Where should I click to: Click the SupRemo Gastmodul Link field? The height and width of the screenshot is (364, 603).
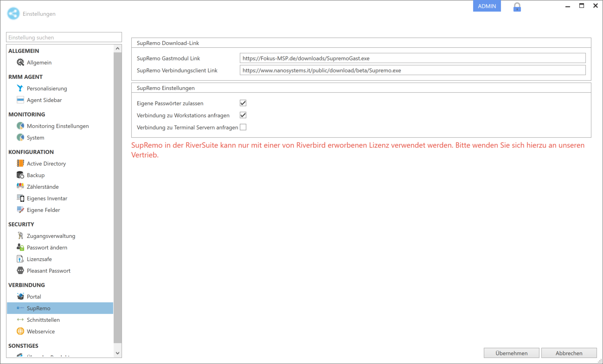tap(413, 58)
